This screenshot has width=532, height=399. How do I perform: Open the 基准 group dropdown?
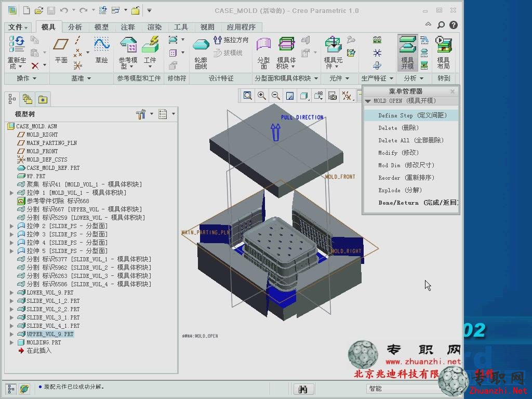tap(81, 78)
